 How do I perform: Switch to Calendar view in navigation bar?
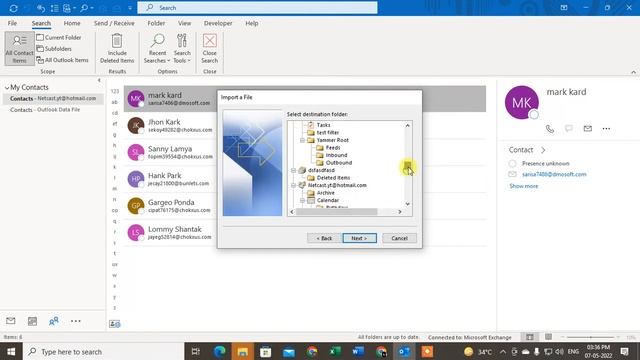(32, 321)
